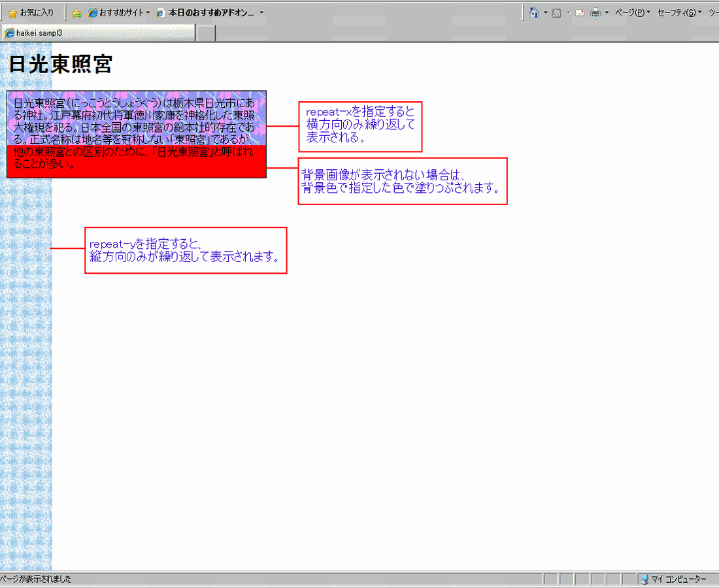Click the RSS feeds icon

[557, 13]
